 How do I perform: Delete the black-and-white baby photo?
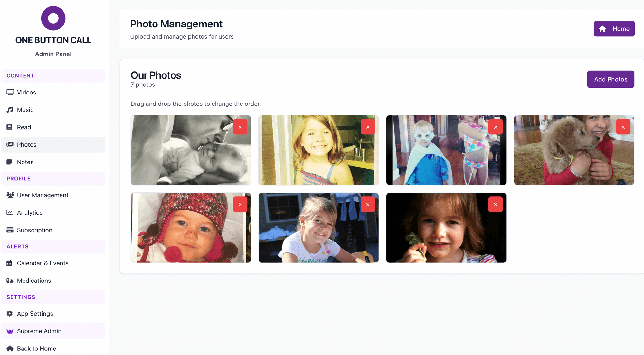pos(240,127)
